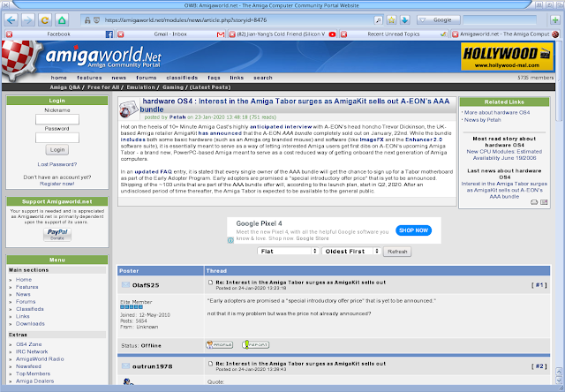Image resolution: width=565 pixels, height=392 pixels.
Task: Click the scroll down arrow at bottom right
Action: coord(559,380)
